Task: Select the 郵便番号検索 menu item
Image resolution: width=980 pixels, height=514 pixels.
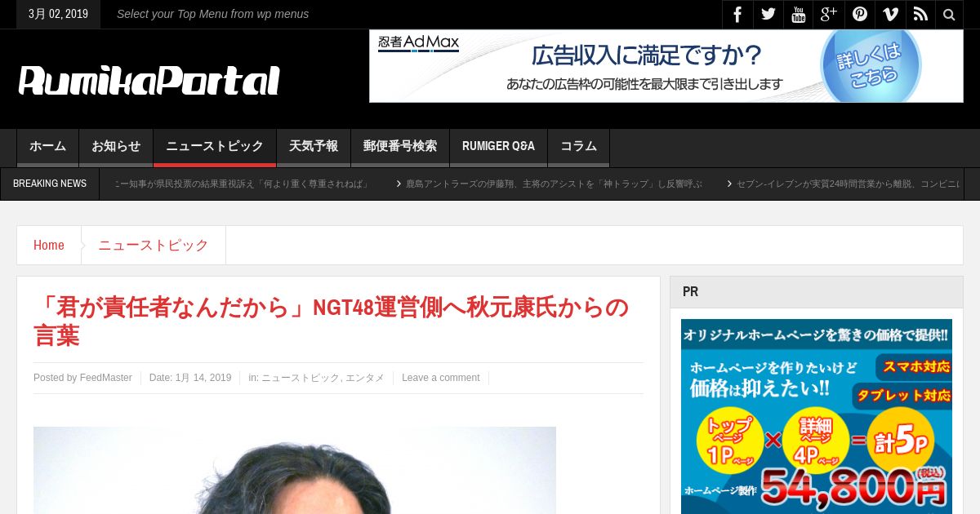Action: coord(400,147)
